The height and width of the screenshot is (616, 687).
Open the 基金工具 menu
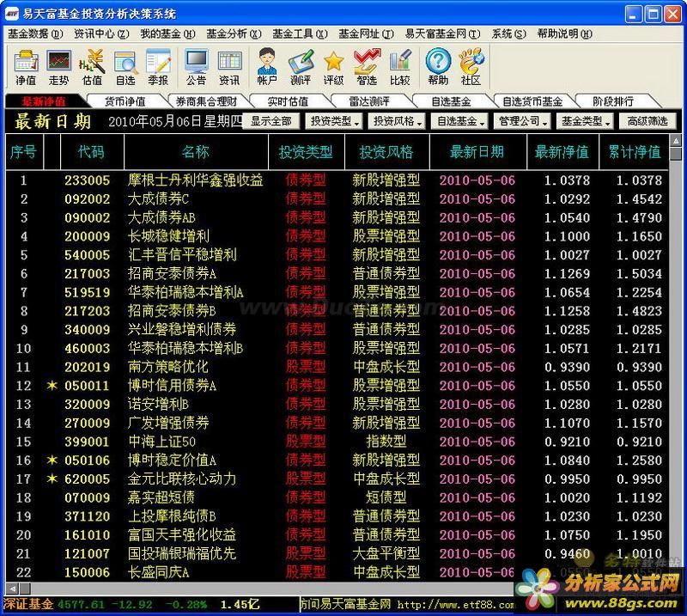pyautogui.click(x=300, y=34)
